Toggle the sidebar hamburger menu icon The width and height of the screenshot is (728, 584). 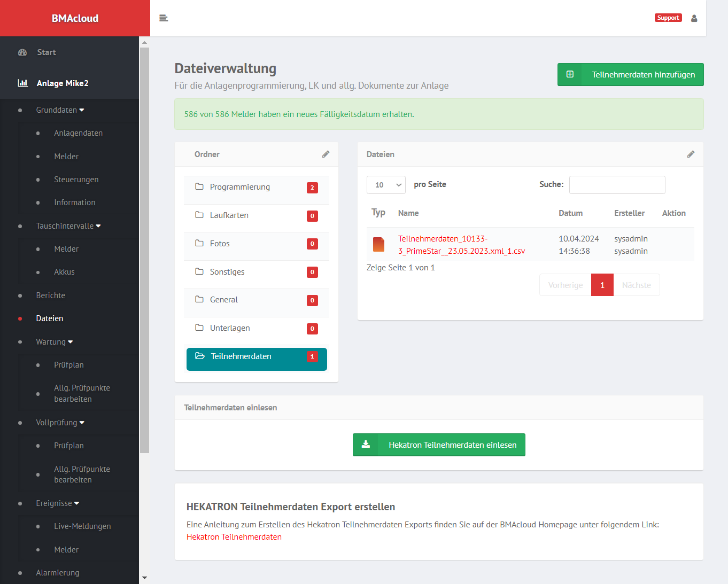click(x=164, y=18)
